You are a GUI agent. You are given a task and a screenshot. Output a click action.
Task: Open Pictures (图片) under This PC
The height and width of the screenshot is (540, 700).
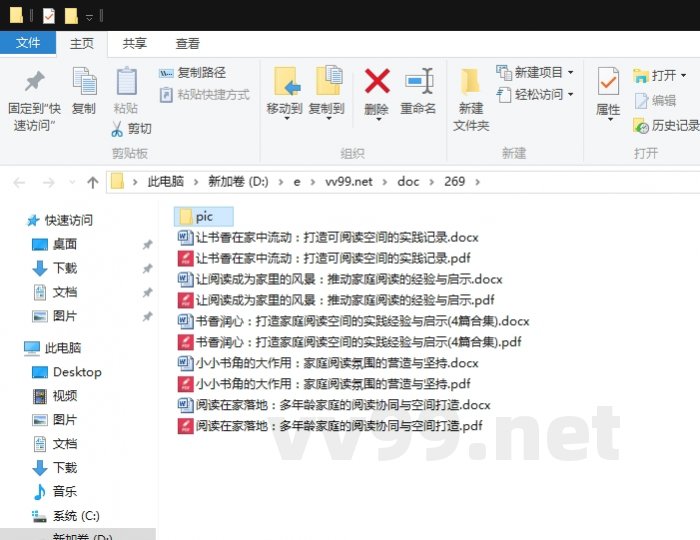54,420
